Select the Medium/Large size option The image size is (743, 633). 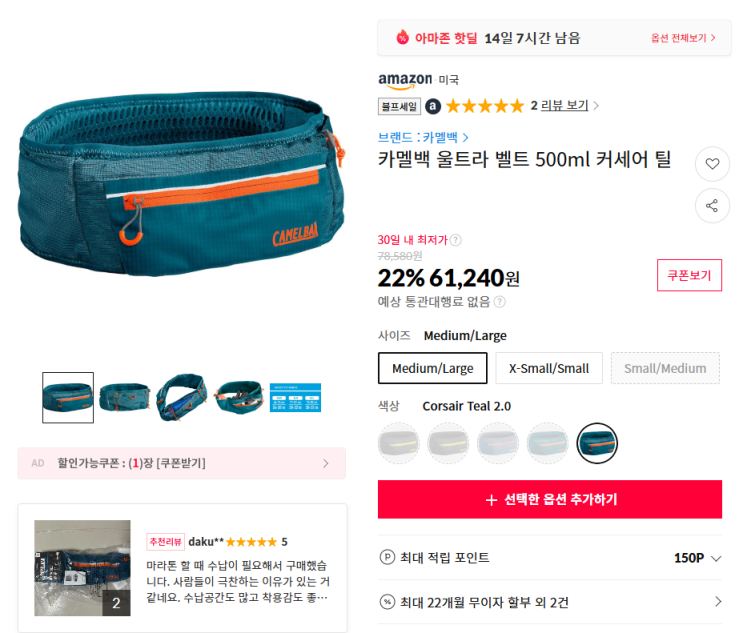pos(433,368)
